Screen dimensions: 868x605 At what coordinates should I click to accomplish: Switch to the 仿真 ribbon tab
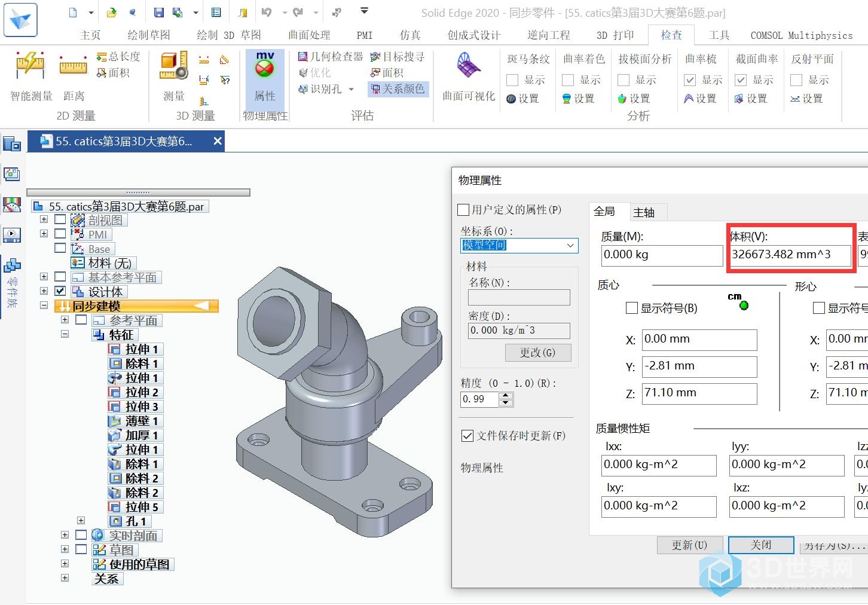point(411,35)
